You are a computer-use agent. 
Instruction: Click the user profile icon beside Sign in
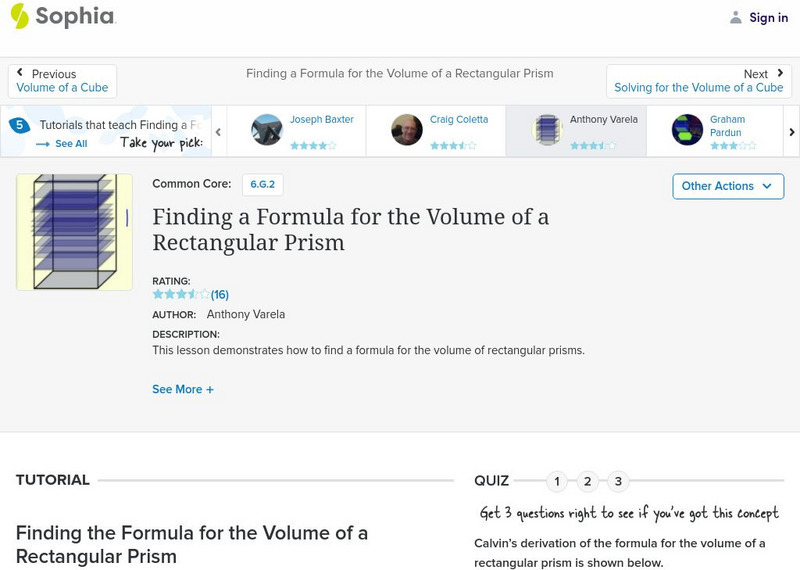[x=736, y=17]
